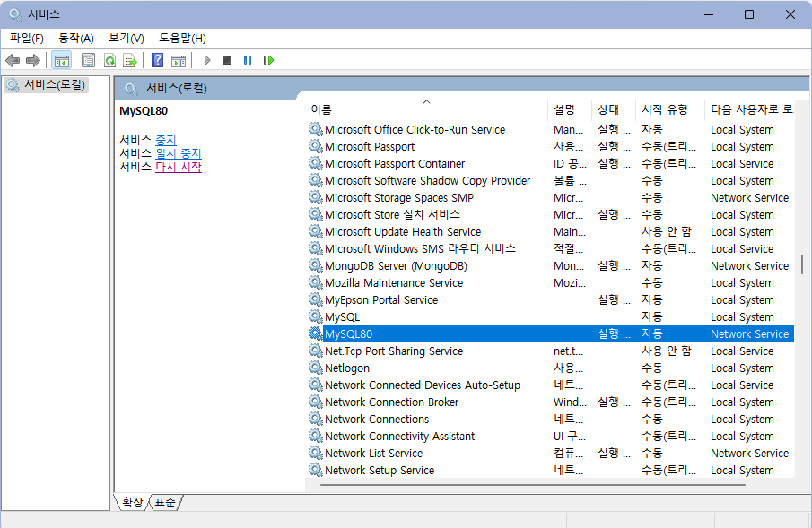The image size is (812, 528).
Task: Open the Properties toolbar icon
Action: point(89,61)
